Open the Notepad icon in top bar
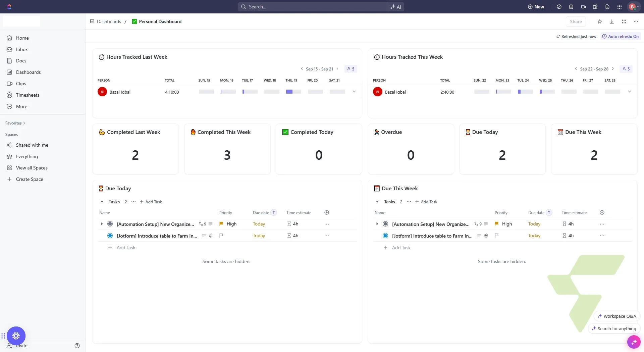Viewport: 644px width, 352px height. (571, 7)
